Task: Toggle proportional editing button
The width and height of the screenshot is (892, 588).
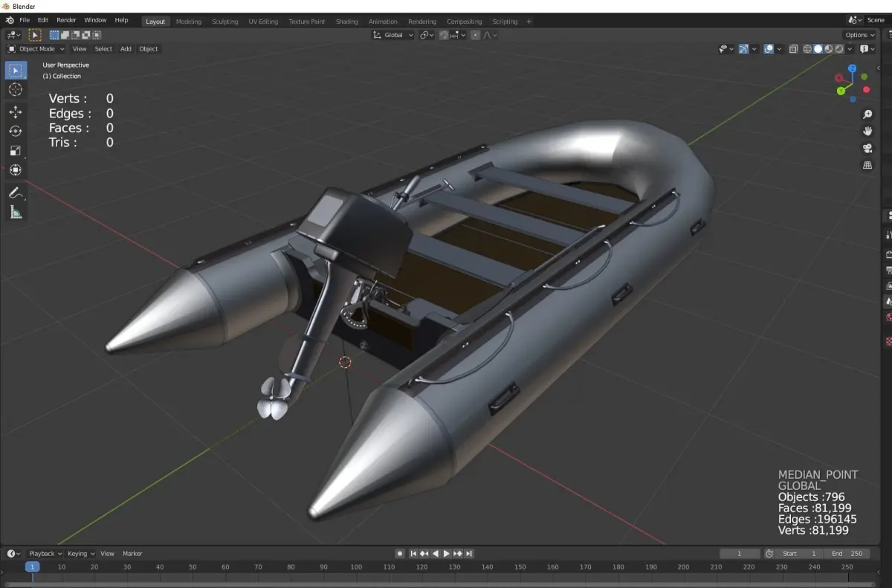Action: pos(476,35)
